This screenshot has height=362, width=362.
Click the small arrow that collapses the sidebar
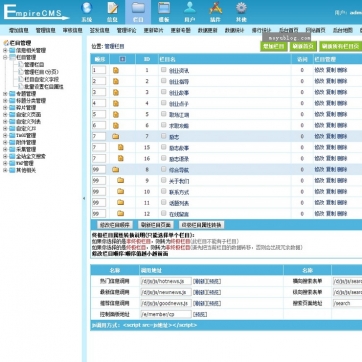[x=84, y=198]
